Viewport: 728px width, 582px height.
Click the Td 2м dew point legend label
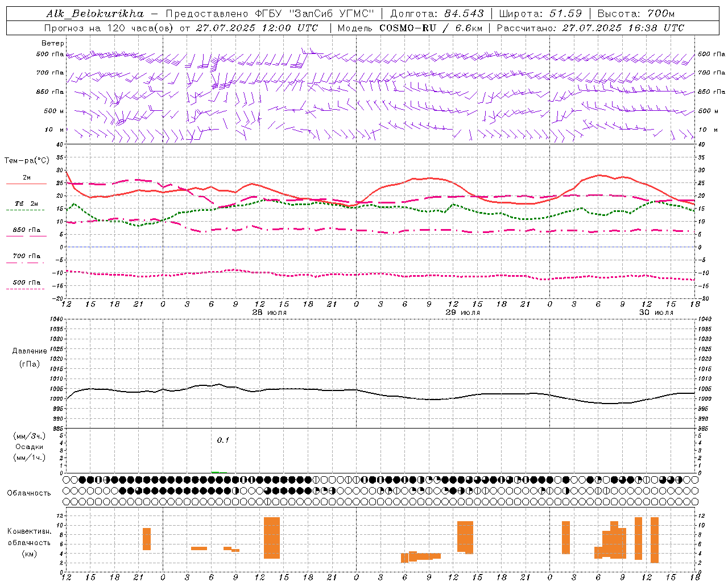[27, 203]
